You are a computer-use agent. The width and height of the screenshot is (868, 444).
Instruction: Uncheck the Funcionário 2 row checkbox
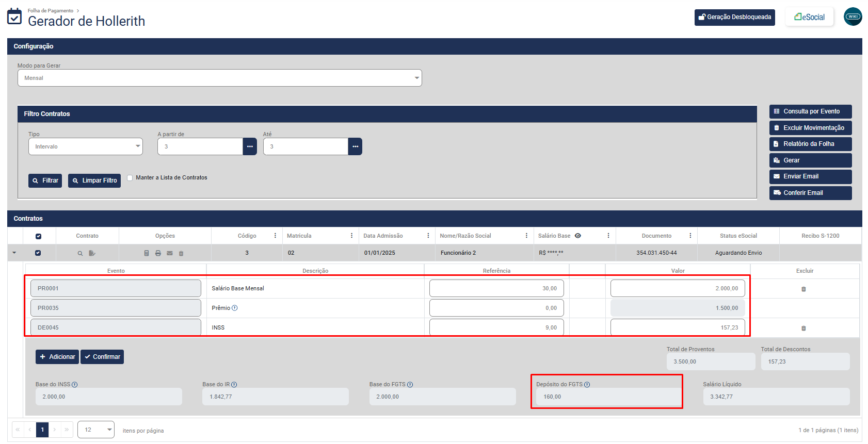point(38,253)
